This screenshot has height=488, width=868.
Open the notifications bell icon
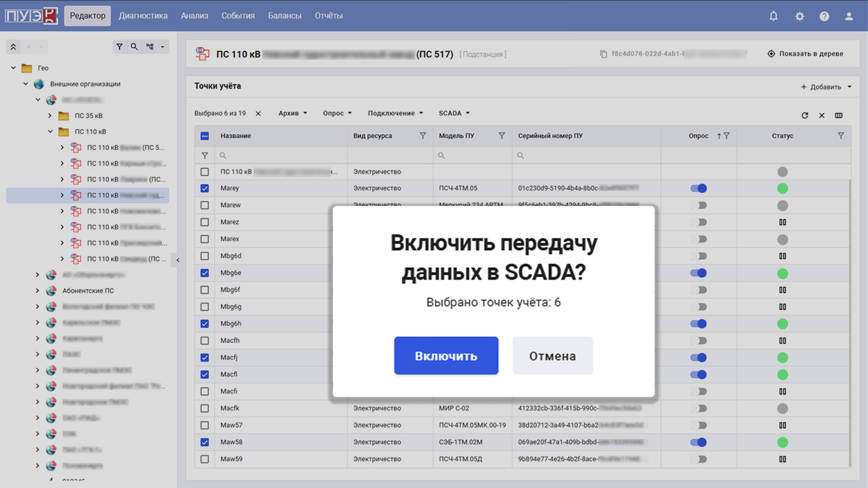click(x=773, y=16)
